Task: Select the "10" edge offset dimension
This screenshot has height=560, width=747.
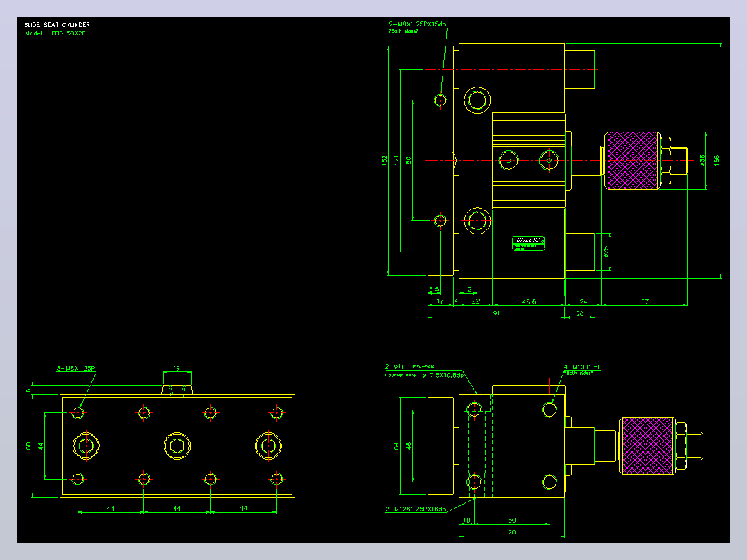Action: click(x=467, y=520)
